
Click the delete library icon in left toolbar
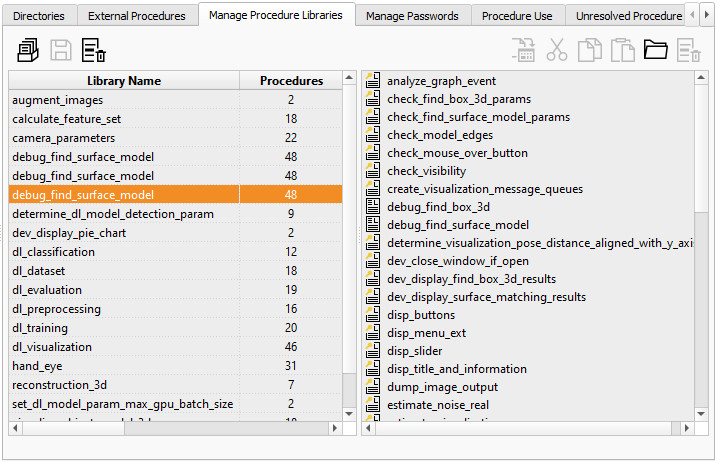(x=94, y=50)
